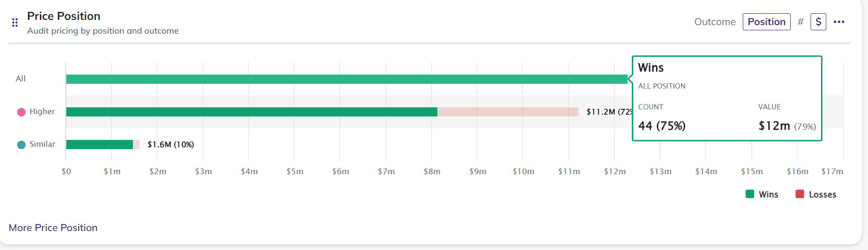Toggle the Wins legend item
The width and height of the screenshot is (868, 250).
tap(762, 194)
